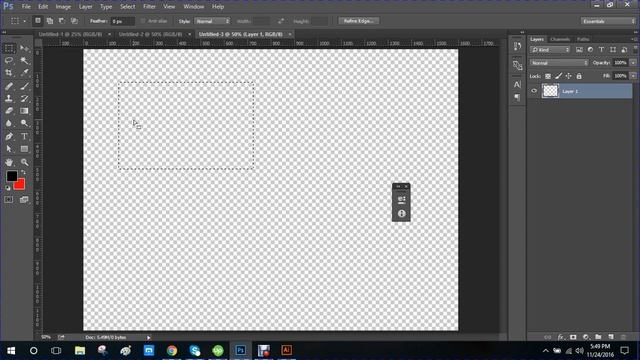Viewport: 640px width, 360px height.
Task: Open the Essentials workspace dropdown
Action: coord(608,21)
